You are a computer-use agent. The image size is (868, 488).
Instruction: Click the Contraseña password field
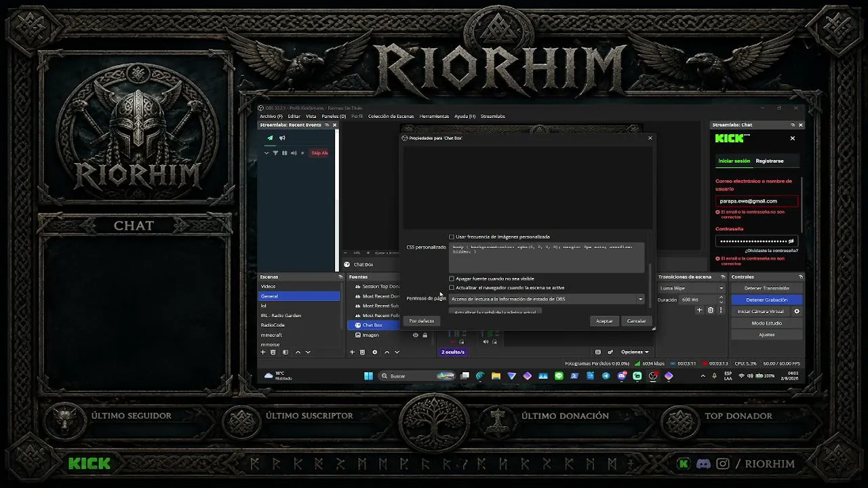coord(757,241)
